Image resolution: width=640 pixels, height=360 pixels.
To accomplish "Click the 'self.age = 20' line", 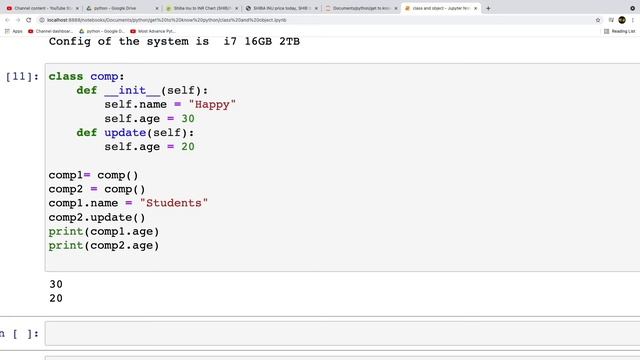I will (149, 147).
